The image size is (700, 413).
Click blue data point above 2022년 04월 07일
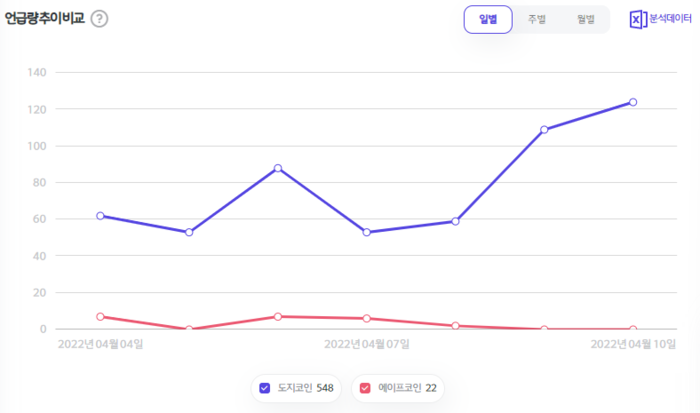tap(367, 232)
